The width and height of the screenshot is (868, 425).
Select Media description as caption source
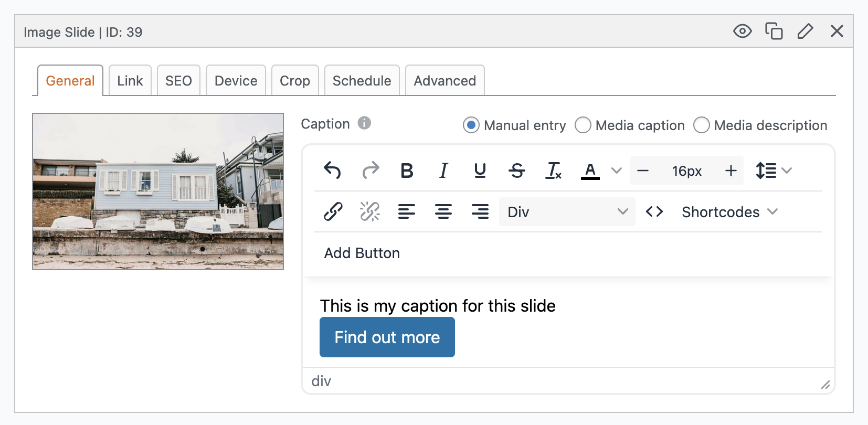point(702,125)
